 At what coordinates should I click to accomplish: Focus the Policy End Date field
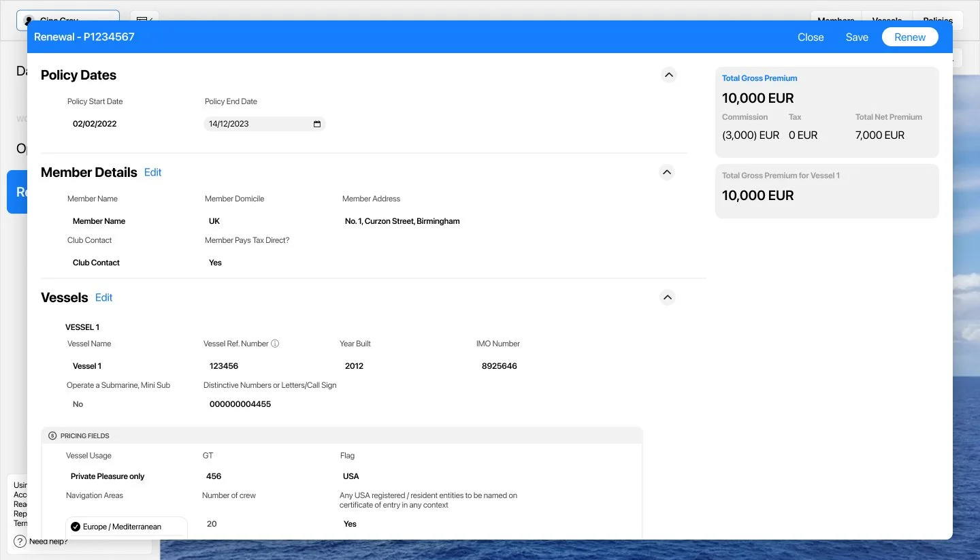point(265,124)
